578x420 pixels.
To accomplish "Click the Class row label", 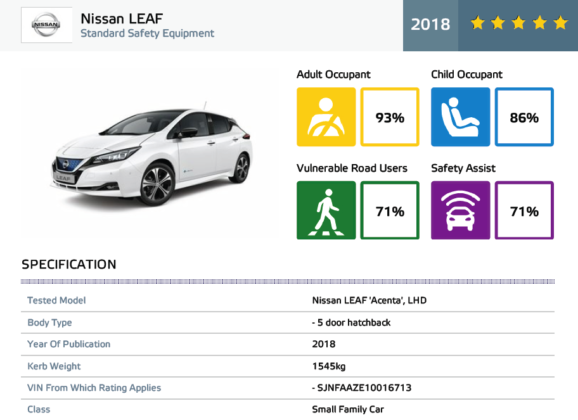I will 39,409.
